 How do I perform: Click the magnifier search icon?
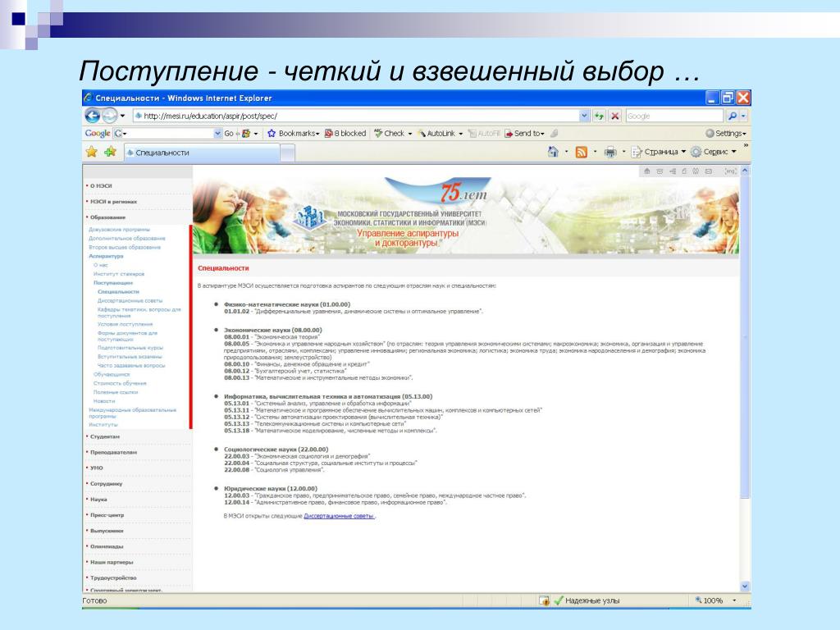pos(732,116)
